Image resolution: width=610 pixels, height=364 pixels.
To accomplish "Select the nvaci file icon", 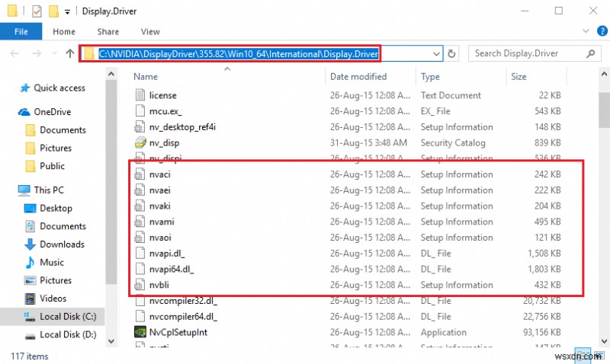I will coord(140,174).
